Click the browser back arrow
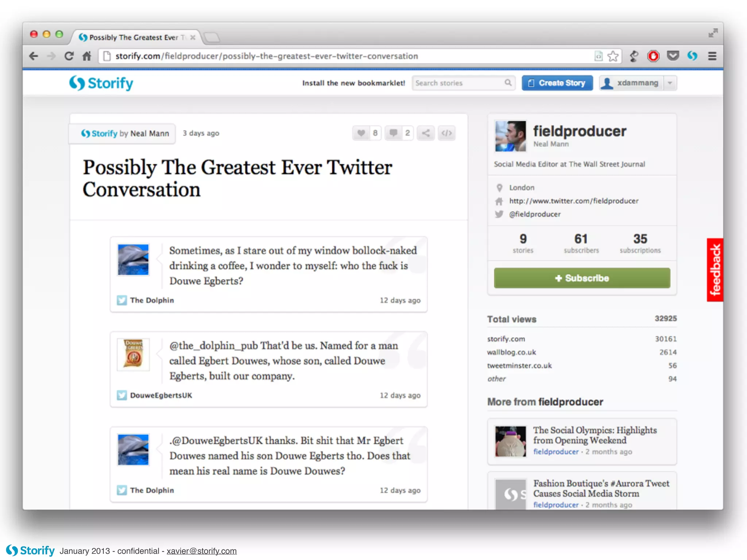The width and height of the screenshot is (747, 560). 34,56
